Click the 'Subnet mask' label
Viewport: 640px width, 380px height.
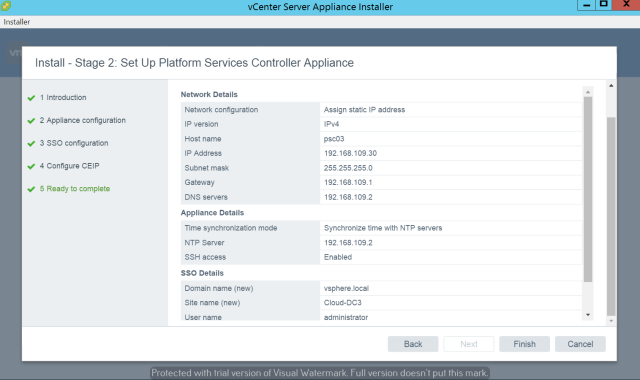coord(207,168)
